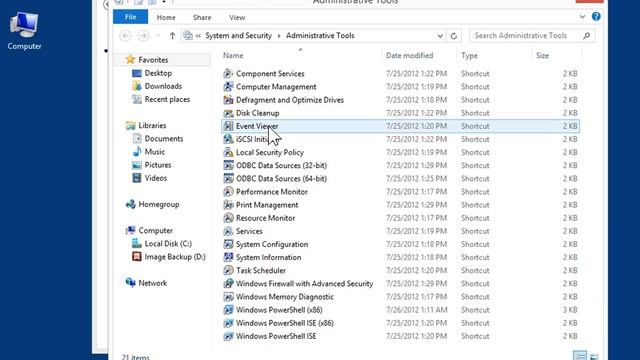Open Local Disk (C:) drive

tap(168, 244)
